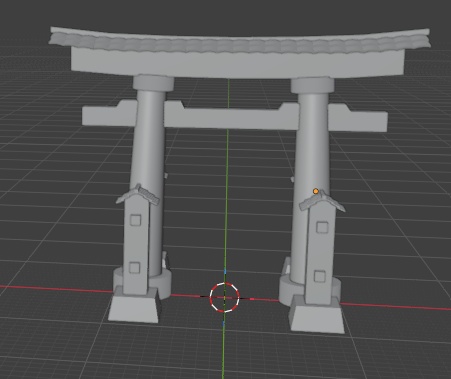This screenshot has width=451, height=379.
Task: Click the orange origin dot on right pillar
Action: click(x=316, y=191)
